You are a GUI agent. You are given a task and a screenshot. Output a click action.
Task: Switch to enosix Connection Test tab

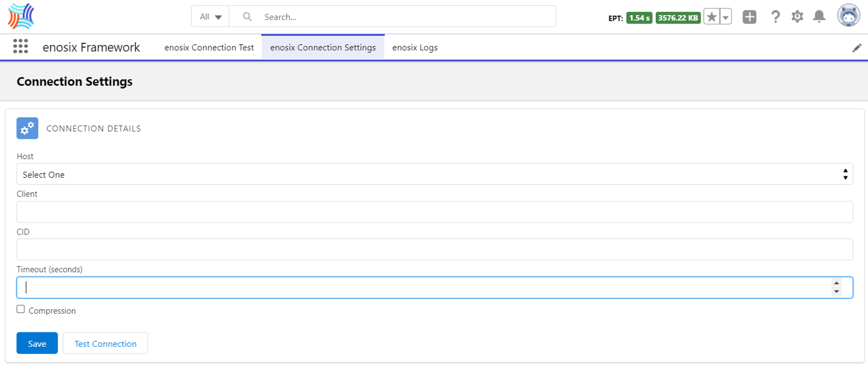(209, 48)
